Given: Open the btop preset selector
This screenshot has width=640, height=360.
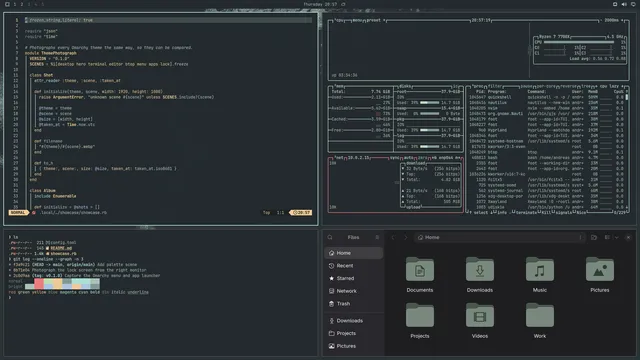Looking at the screenshot, I should [373, 20].
